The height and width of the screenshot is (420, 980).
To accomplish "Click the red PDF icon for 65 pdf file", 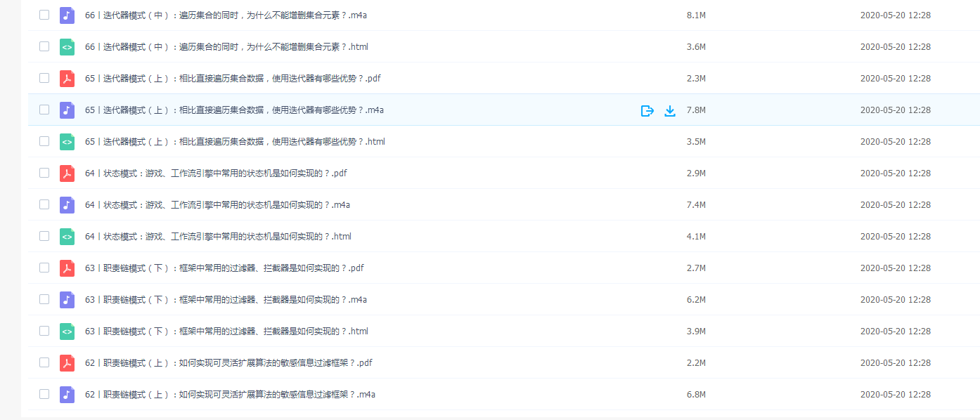I will (x=67, y=79).
